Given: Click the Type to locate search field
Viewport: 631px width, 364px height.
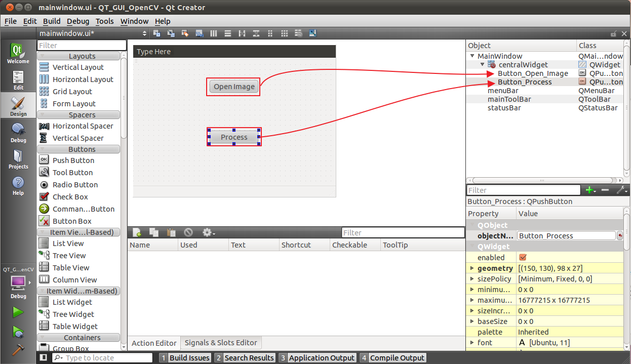Looking at the screenshot, I should tap(102, 358).
